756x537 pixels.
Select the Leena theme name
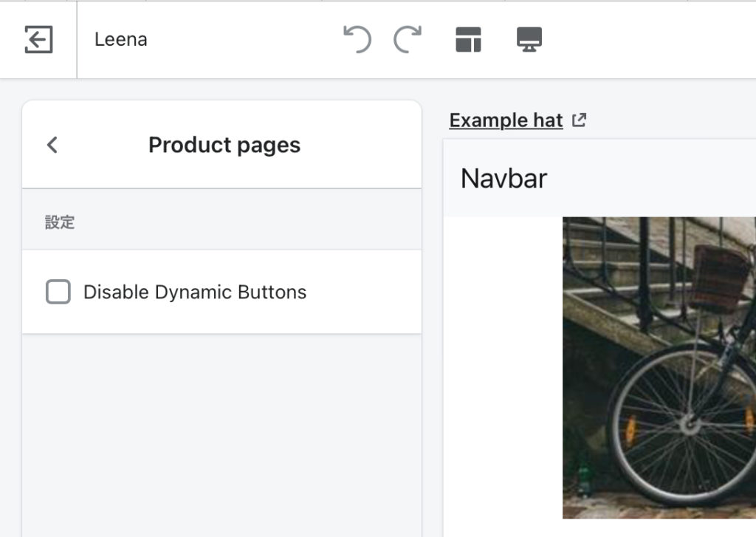pyautogui.click(x=120, y=39)
